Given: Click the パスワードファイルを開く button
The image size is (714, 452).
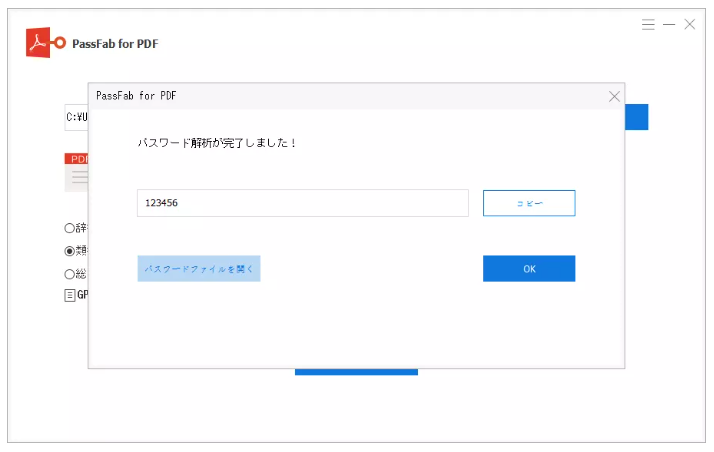Looking at the screenshot, I should tap(199, 269).
